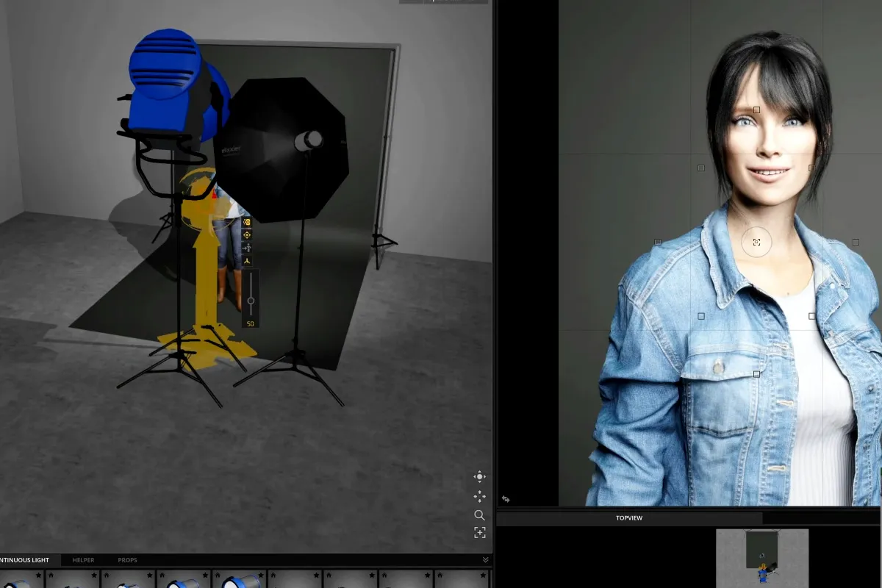
Task: Click the orbit view navigation icon
Action: click(479, 477)
